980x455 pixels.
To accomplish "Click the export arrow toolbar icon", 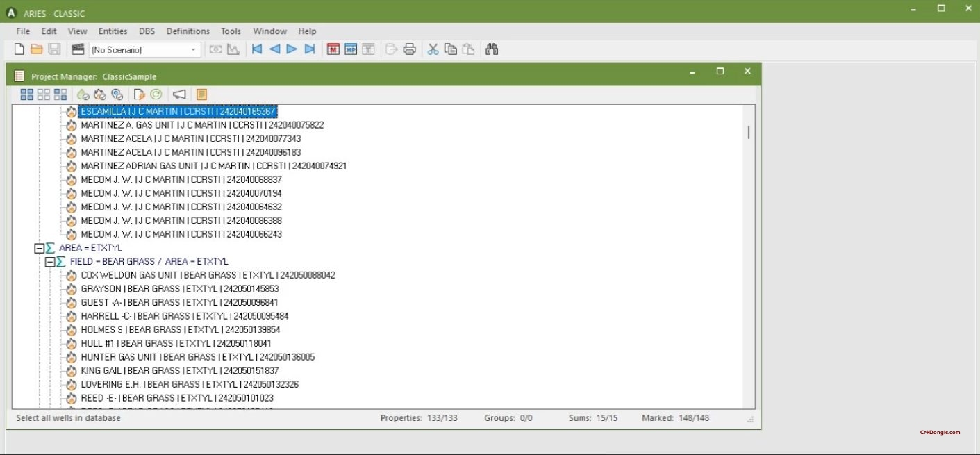I will pyautogui.click(x=392, y=49).
